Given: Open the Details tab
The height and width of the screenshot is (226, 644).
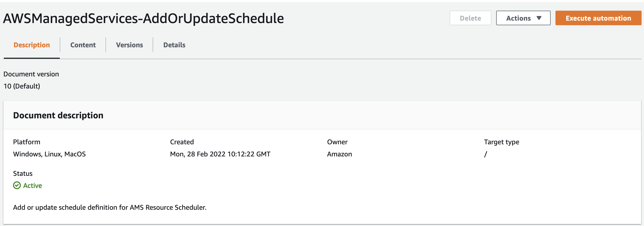Looking at the screenshot, I should (174, 45).
